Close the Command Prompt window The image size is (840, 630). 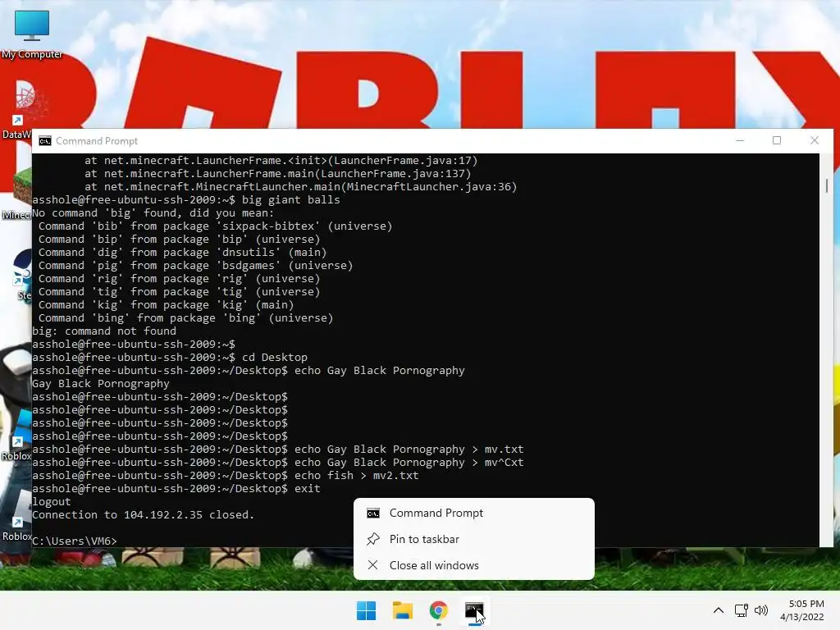click(x=815, y=140)
